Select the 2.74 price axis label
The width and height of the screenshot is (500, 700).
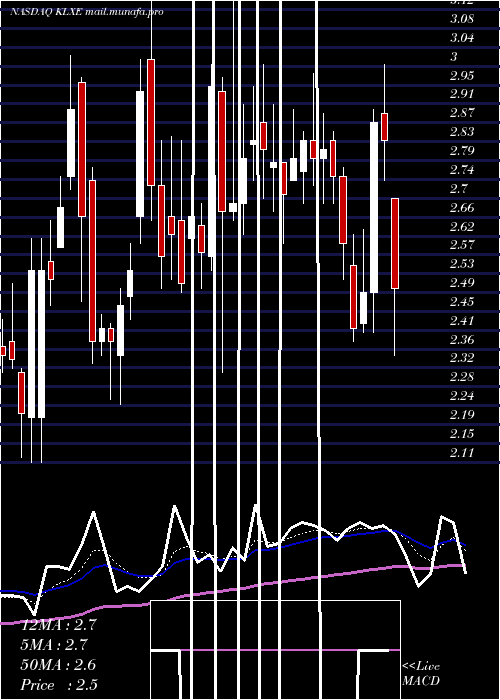tap(462, 170)
